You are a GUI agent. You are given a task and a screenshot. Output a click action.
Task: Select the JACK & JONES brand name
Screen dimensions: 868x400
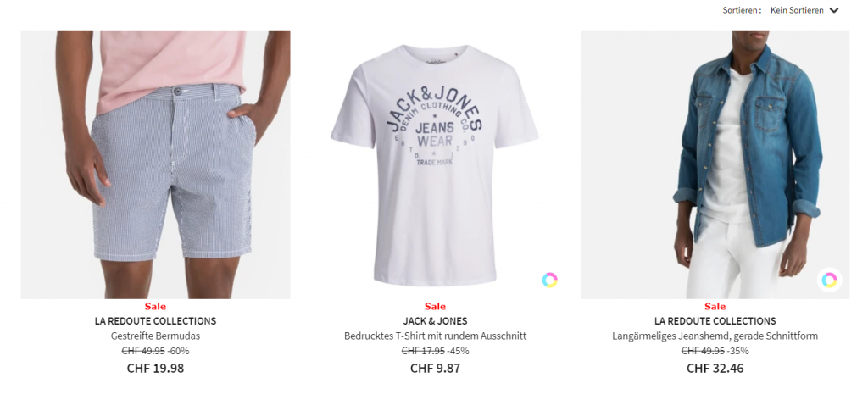pos(435,321)
